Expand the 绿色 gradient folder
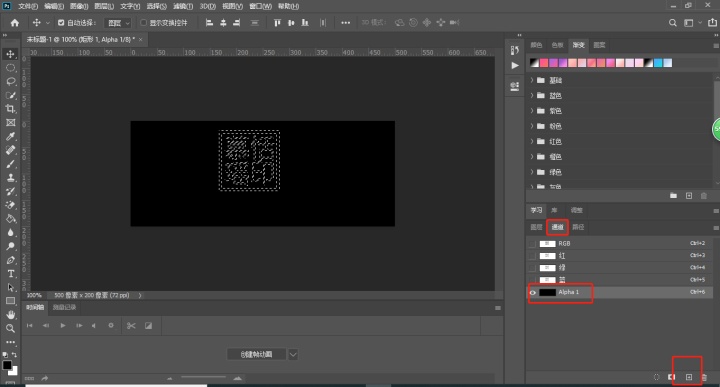720x387 pixels. point(532,172)
